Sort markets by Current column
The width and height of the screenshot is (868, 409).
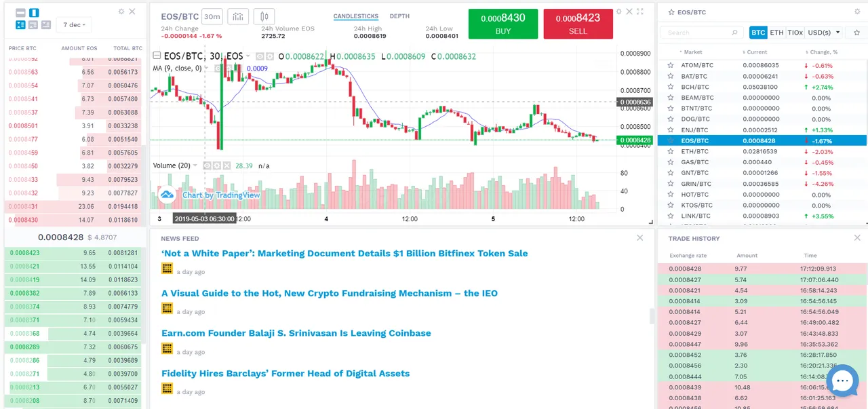click(x=754, y=52)
